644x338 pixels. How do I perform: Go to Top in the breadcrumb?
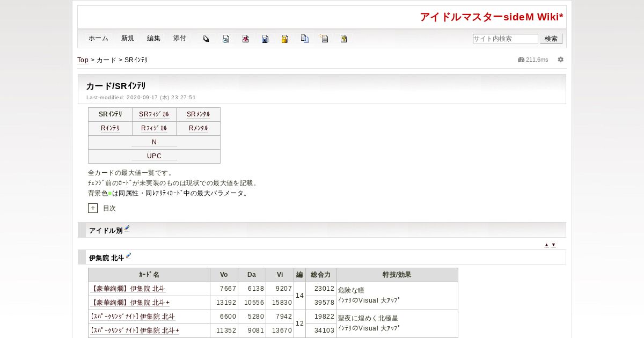pyautogui.click(x=83, y=60)
